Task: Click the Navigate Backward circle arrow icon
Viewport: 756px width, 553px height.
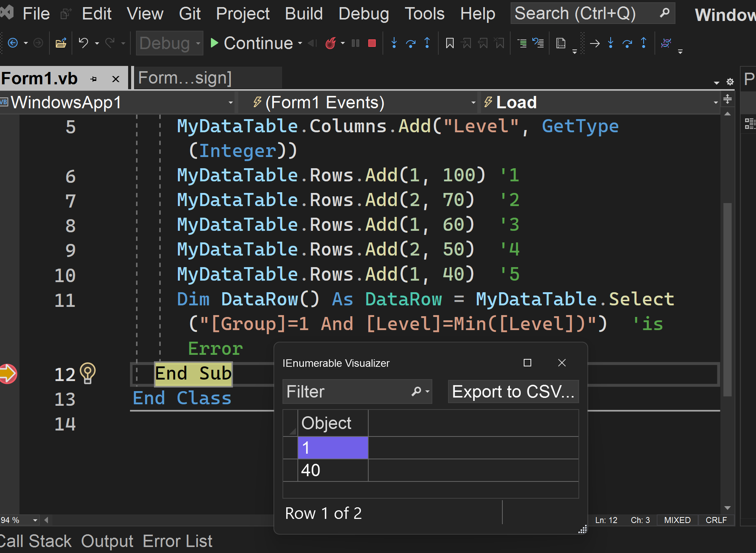Action: point(13,43)
